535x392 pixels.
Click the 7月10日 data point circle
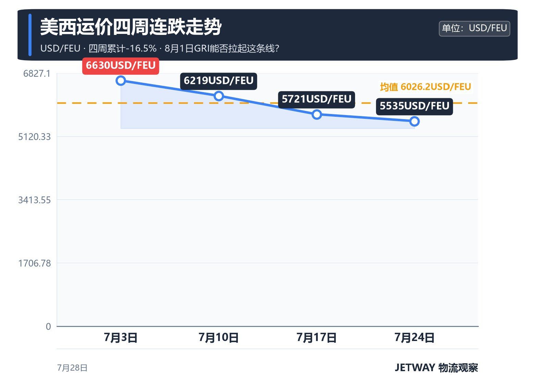point(219,96)
